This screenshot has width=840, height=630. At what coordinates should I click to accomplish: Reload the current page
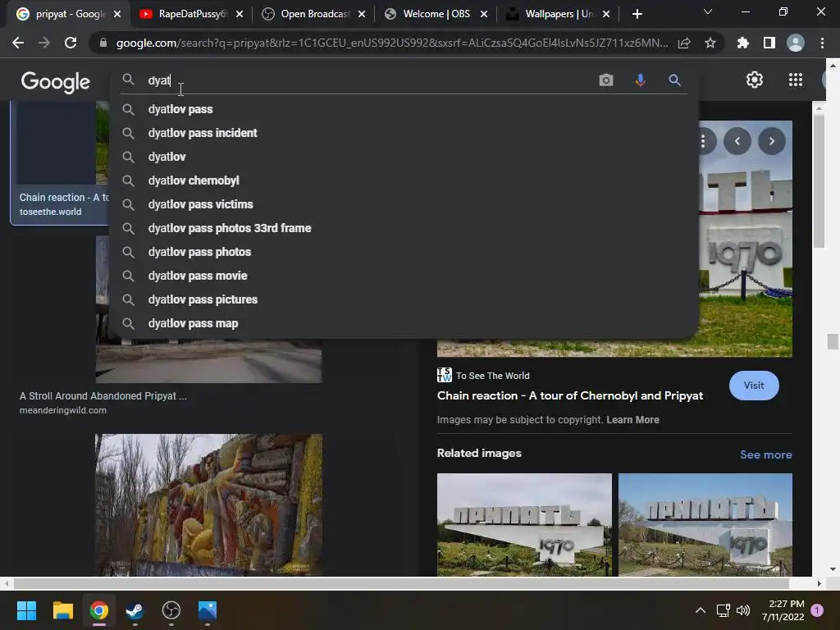(x=71, y=43)
